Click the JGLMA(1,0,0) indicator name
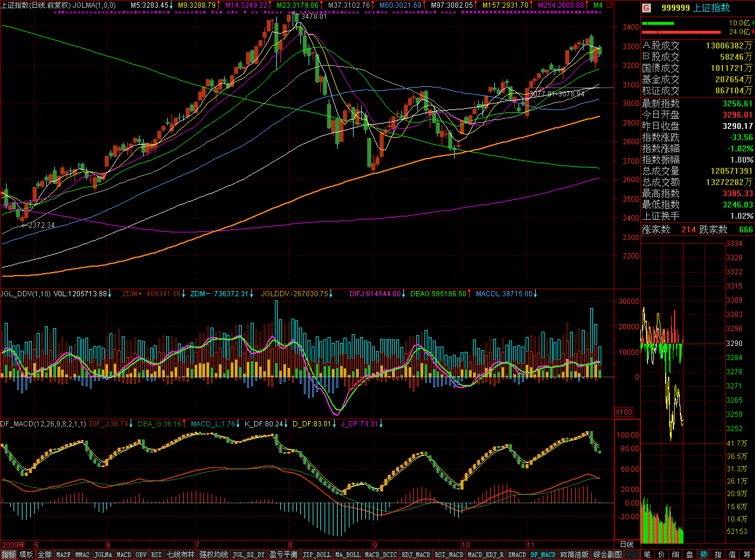The height and width of the screenshot is (560, 755). point(95,5)
